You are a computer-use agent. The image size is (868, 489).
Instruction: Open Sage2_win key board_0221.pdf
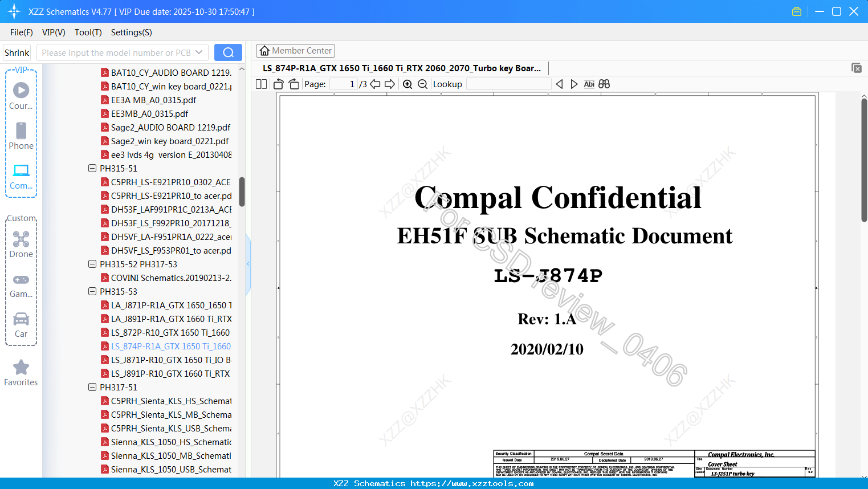[165, 141]
